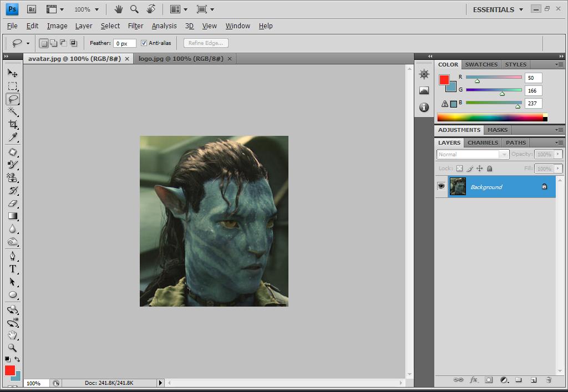Click the Feather input field
Viewport: 568px width, 392px height.
125,43
